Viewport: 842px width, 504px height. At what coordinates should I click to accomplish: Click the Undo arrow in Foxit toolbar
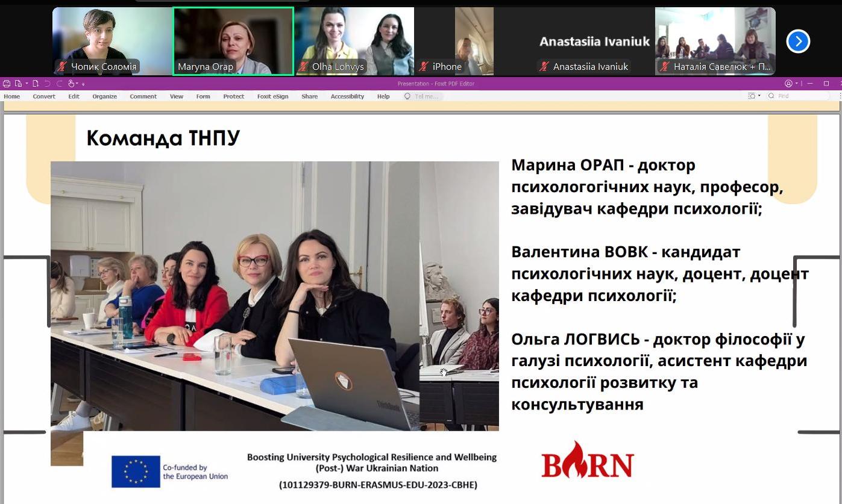coord(47,84)
